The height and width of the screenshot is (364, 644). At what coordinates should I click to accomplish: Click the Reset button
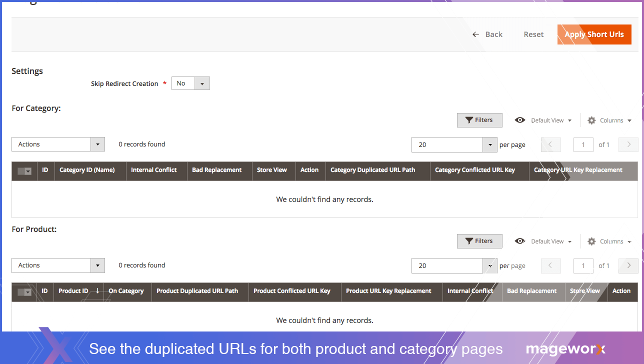[x=533, y=34]
